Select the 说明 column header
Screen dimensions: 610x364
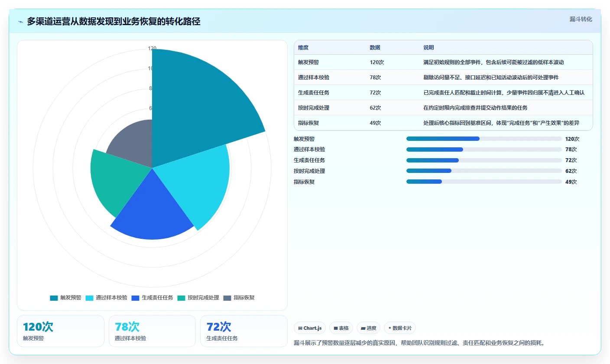428,48
